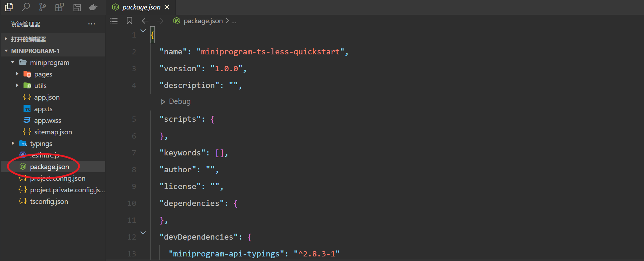
Task: Open app.ts in the file tree
Action: (x=43, y=109)
